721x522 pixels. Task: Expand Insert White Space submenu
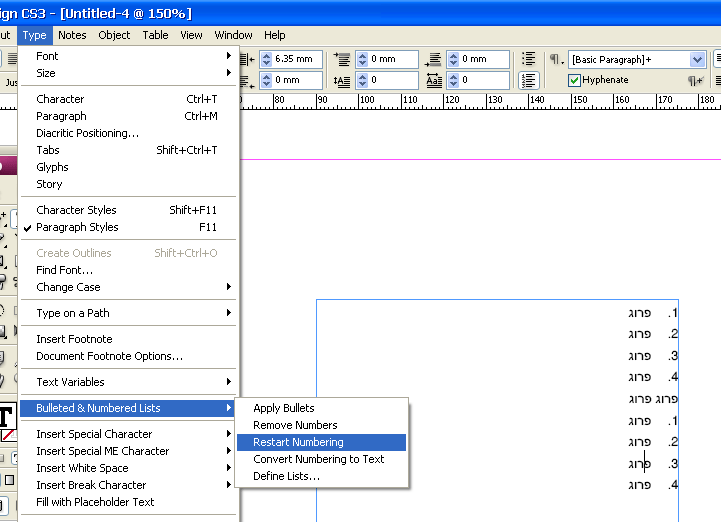tap(126, 468)
